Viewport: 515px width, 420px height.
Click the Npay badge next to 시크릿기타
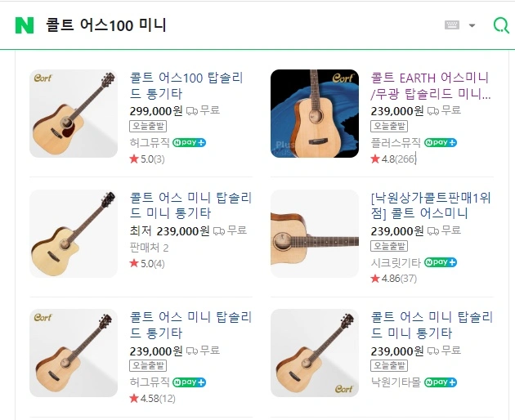(441, 262)
